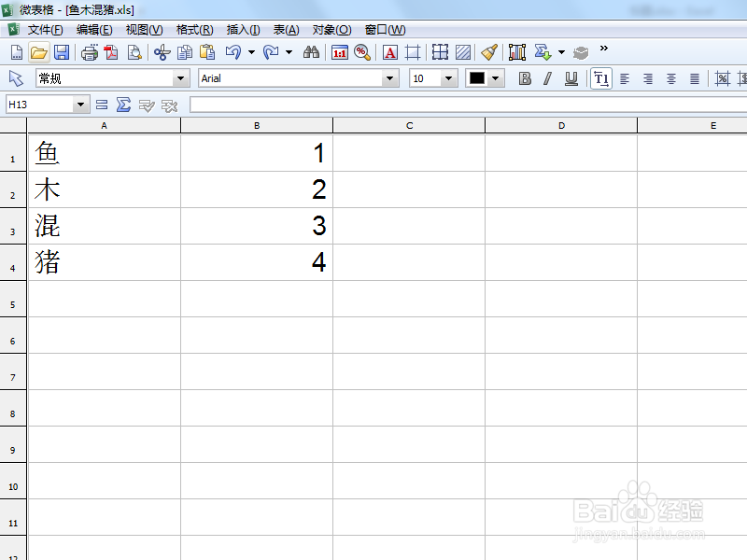The image size is (747, 560).
Task: Redo the action with the forward curved arrow
Action: point(271,52)
